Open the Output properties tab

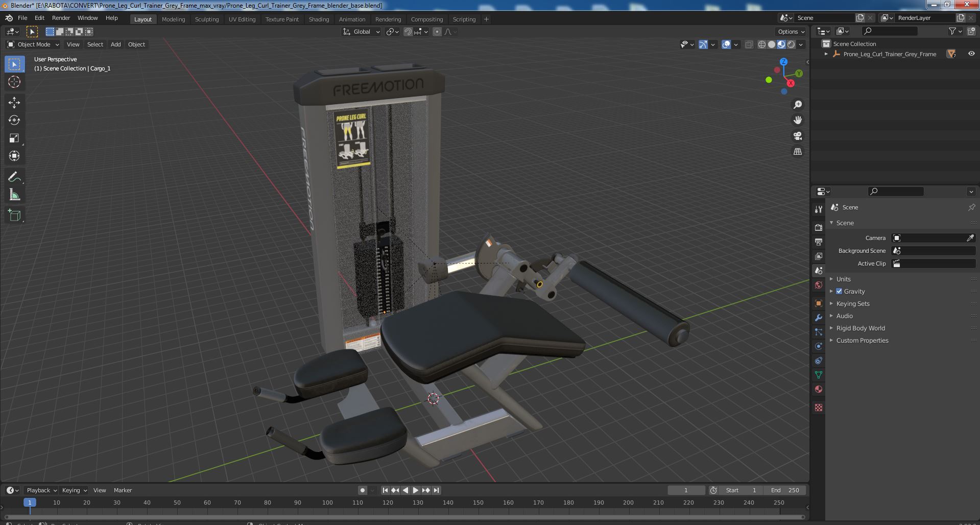click(x=819, y=242)
